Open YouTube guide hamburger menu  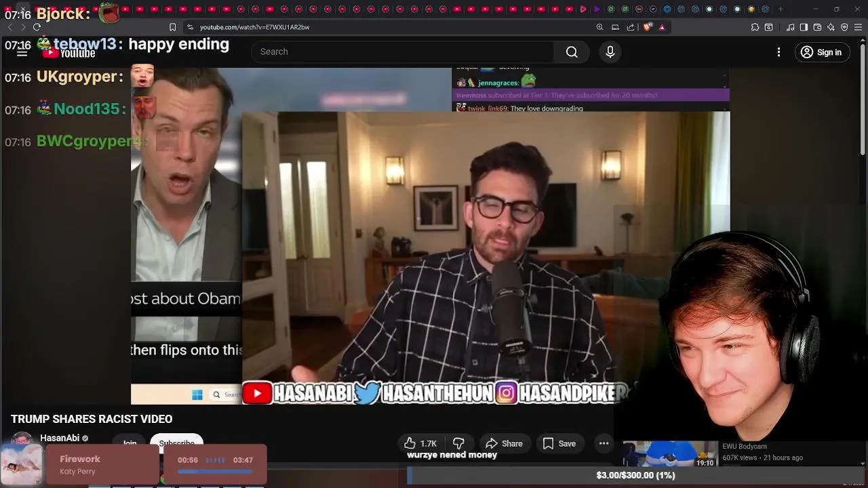pos(22,52)
